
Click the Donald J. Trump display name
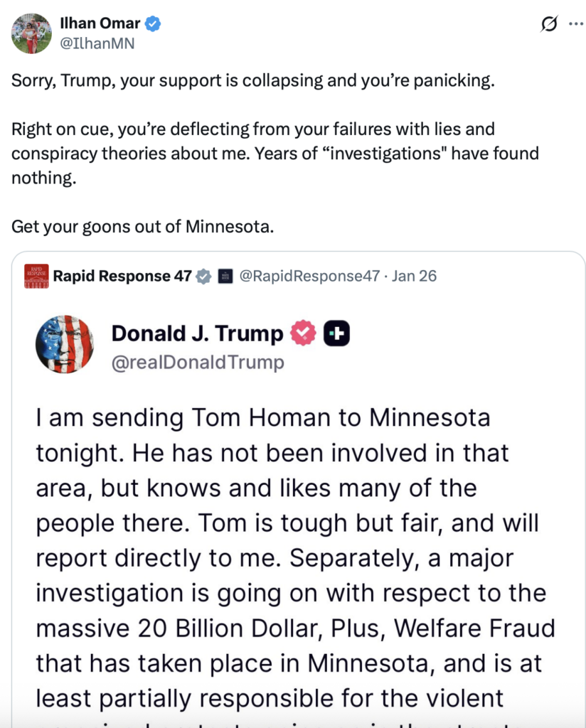click(197, 333)
